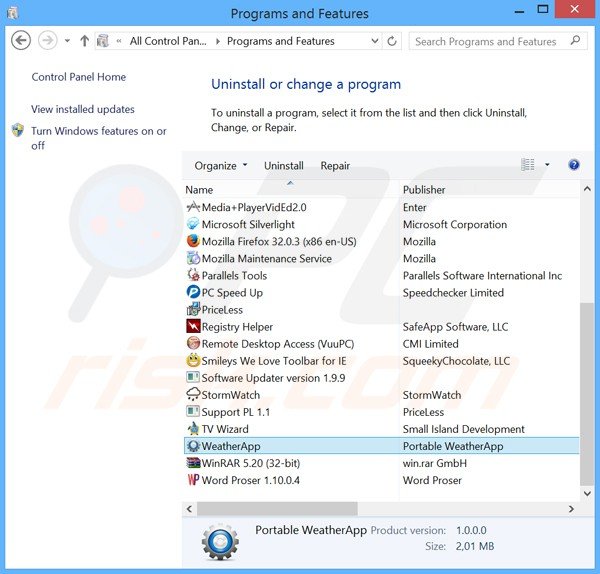Click the PC Speed Up icon
Image resolution: width=600 pixels, height=574 pixels.
[x=193, y=292]
